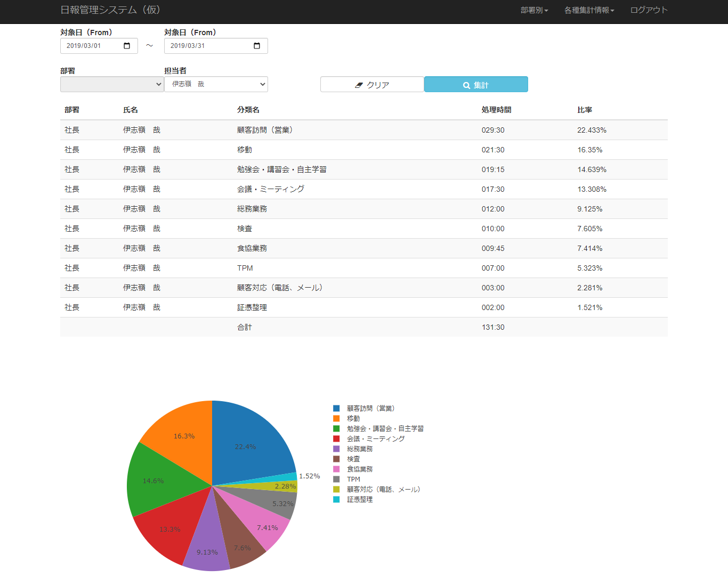Click the ratio value 13.308%
Viewport: 728px width, 586px height.
592,189
